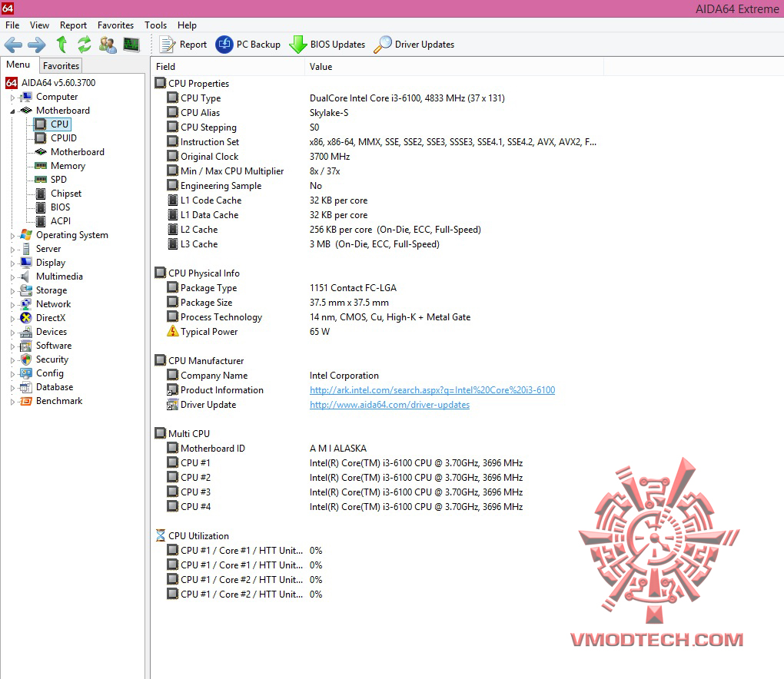Sort by the Field column header
784x679 pixels.
click(228, 67)
